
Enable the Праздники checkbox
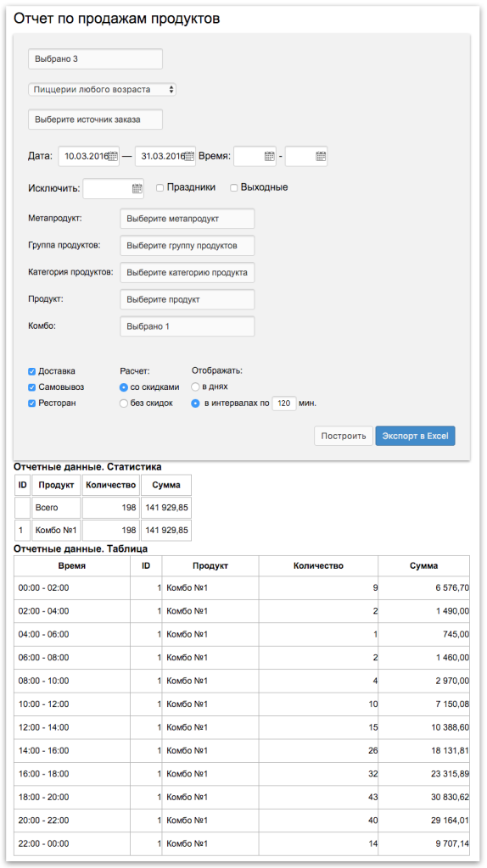160,187
